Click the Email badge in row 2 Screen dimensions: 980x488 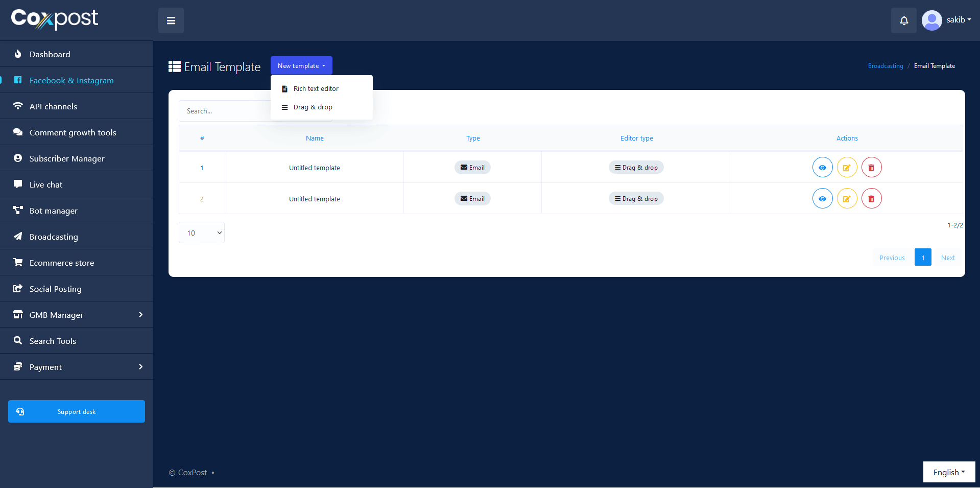click(x=472, y=198)
